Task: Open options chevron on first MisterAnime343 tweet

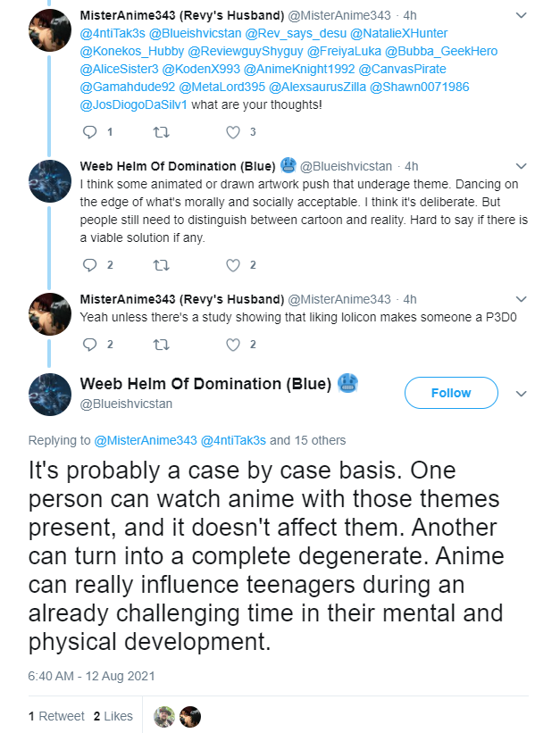Action: [x=522, y=15]
